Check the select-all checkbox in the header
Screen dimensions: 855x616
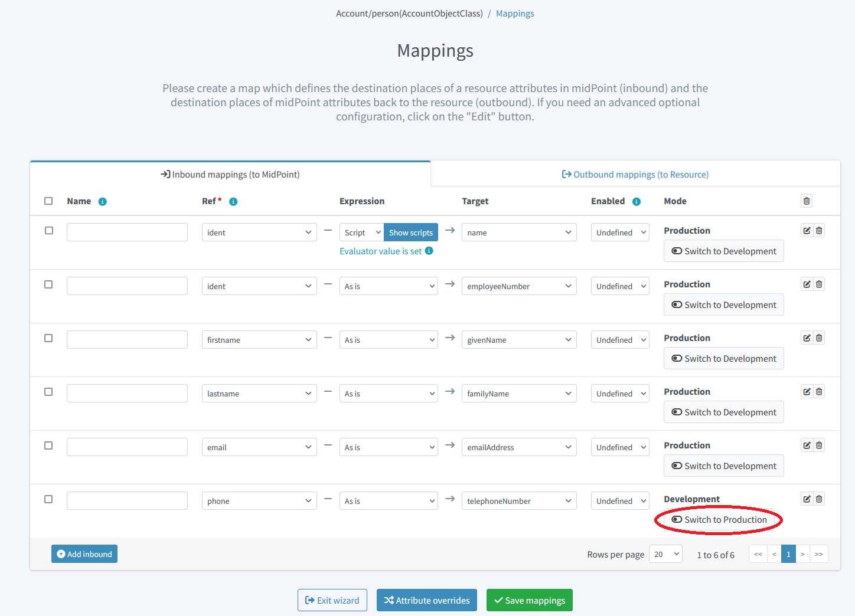[48, 201]
